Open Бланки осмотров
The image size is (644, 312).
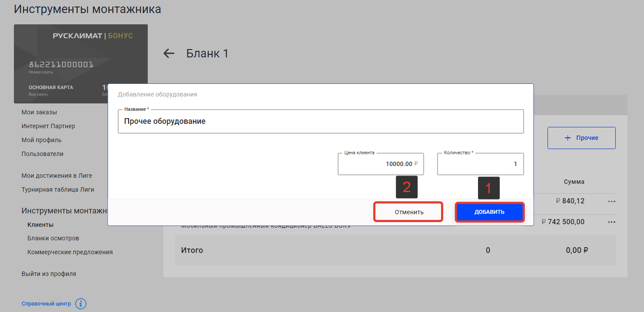[x=53, y=238]
